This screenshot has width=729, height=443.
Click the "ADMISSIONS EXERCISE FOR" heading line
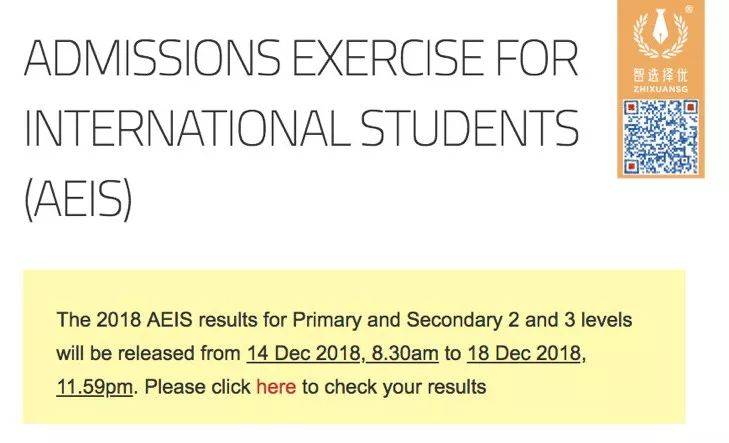coord(300,63)
